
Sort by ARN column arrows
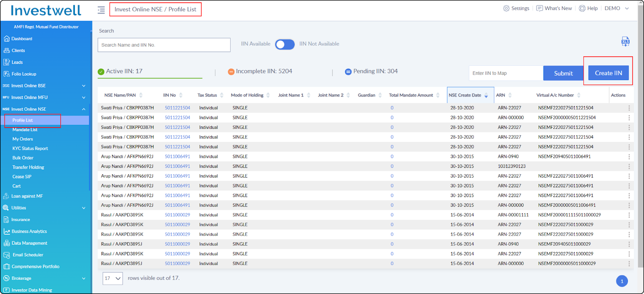click(510, 95)
